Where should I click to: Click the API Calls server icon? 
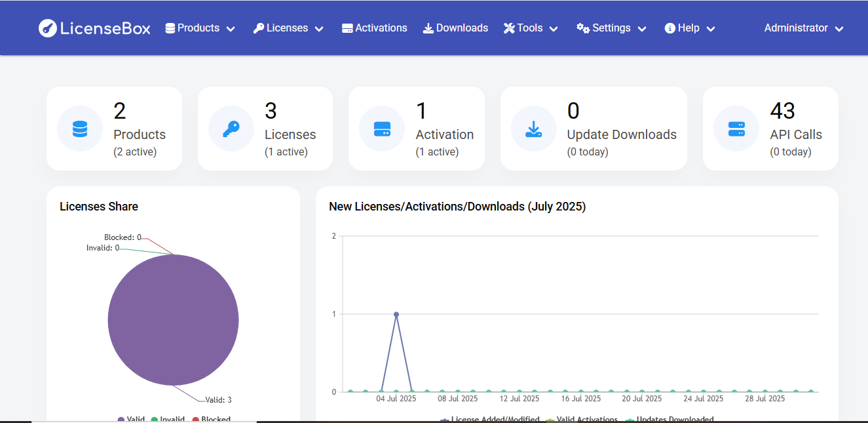(x=736, y=129)
